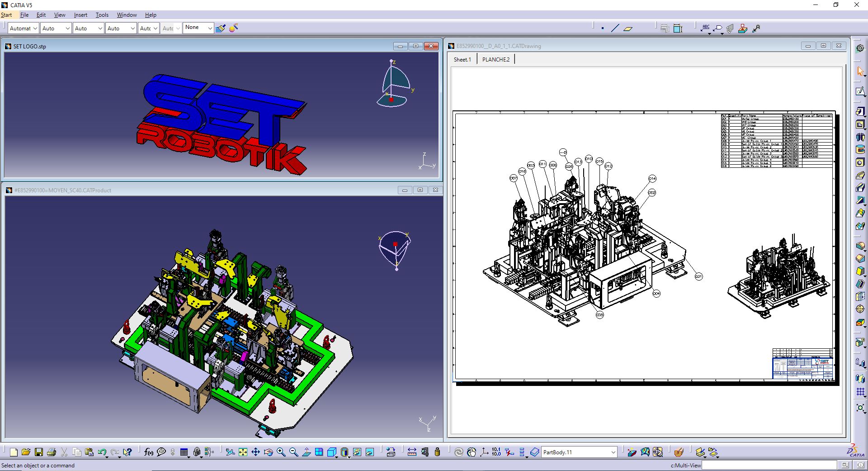Click the Select arrow tool on right toolbar
The width and height of the screenshot is (868, 471).
pyautogui.click(x=860, y=71)
